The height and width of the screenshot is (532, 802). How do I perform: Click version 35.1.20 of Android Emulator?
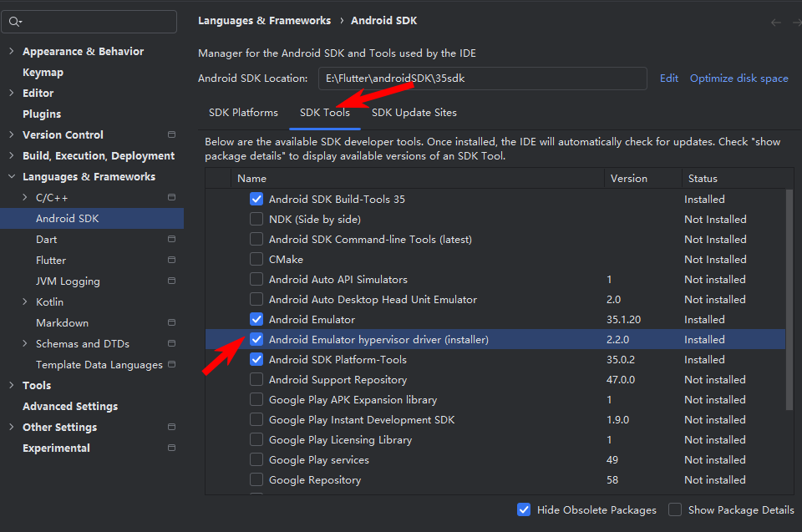click(x=623, y=320)
